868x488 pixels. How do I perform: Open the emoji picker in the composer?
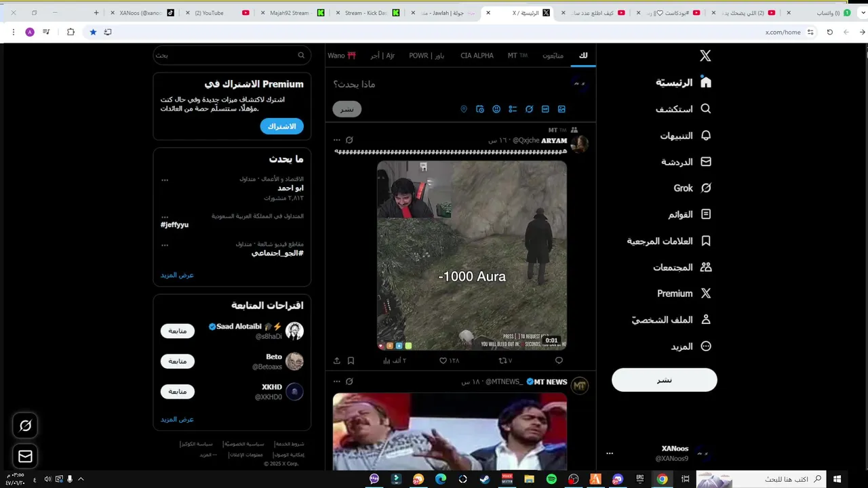coord(496,109)
